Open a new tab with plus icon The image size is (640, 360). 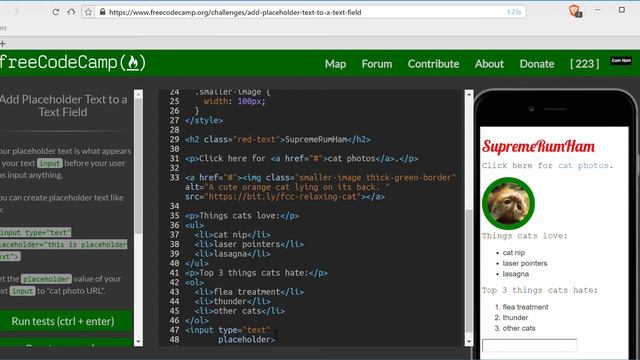point(2,43)
